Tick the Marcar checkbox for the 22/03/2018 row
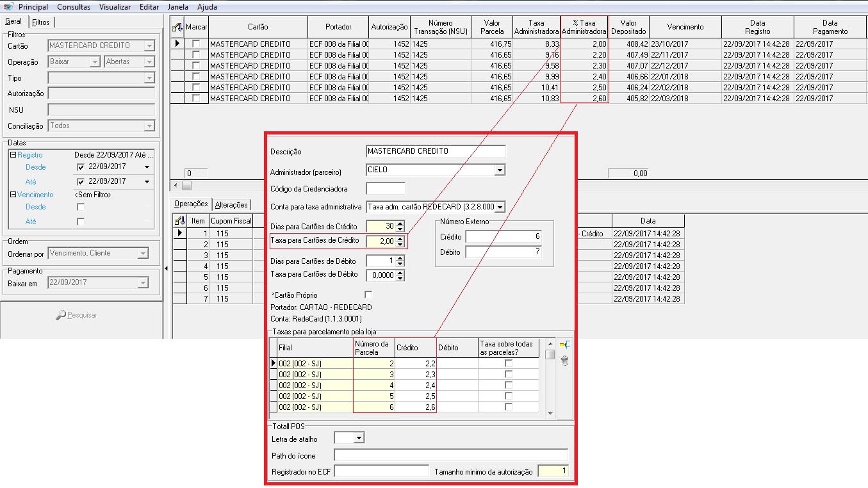This screenshot has width=868, height=488. click(x=196, y=98)
